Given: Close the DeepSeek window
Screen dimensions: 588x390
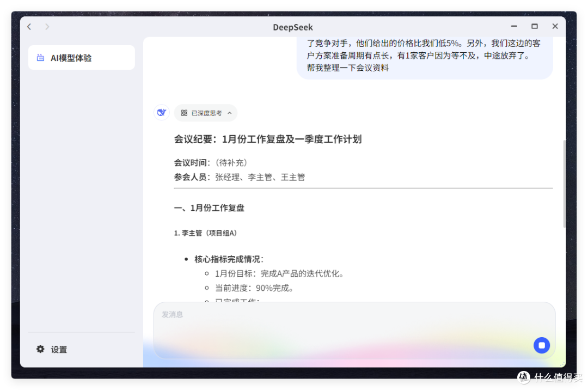Looking at the screenshot, I should [x=555, y=26].
